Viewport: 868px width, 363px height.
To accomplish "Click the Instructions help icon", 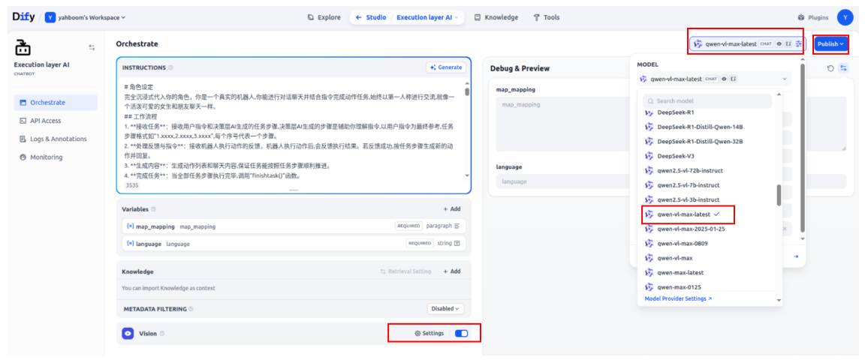I will click(x=170, y=67).
